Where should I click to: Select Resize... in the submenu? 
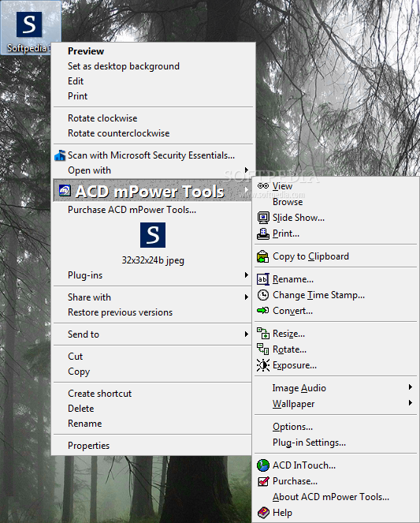[288, 334]
